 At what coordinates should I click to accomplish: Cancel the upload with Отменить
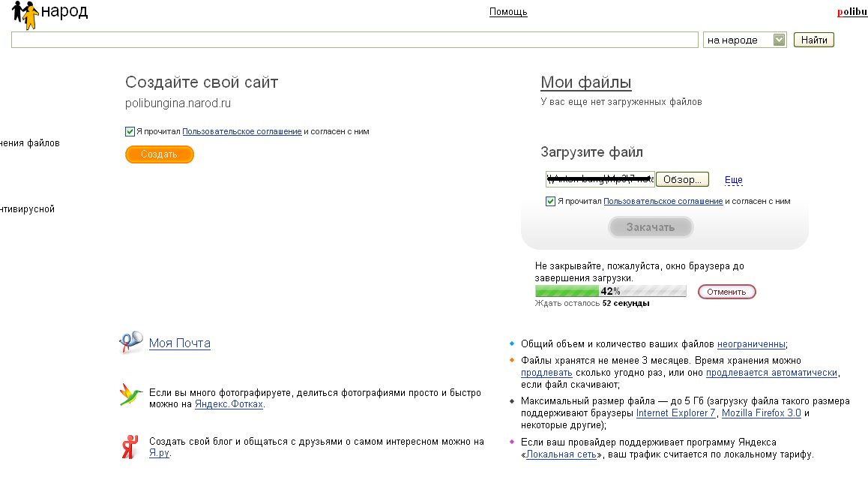click(726, 292)
